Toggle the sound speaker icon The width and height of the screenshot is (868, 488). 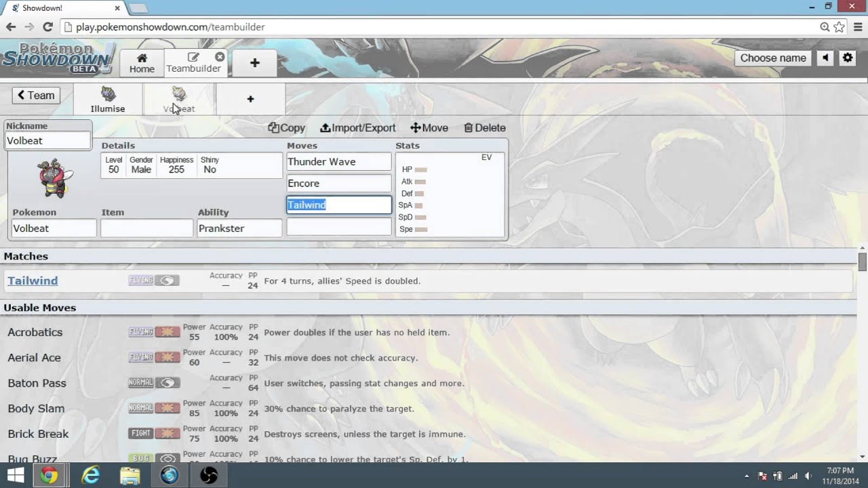pos(825,58)
